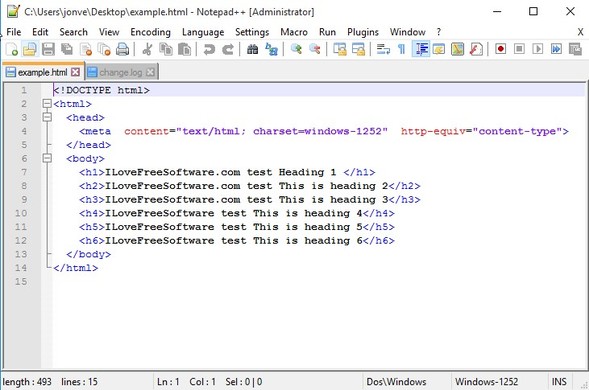Screen dimensions: 589x390
Task: Undo the last action in toolbar
Action: (x=209, y=49)
